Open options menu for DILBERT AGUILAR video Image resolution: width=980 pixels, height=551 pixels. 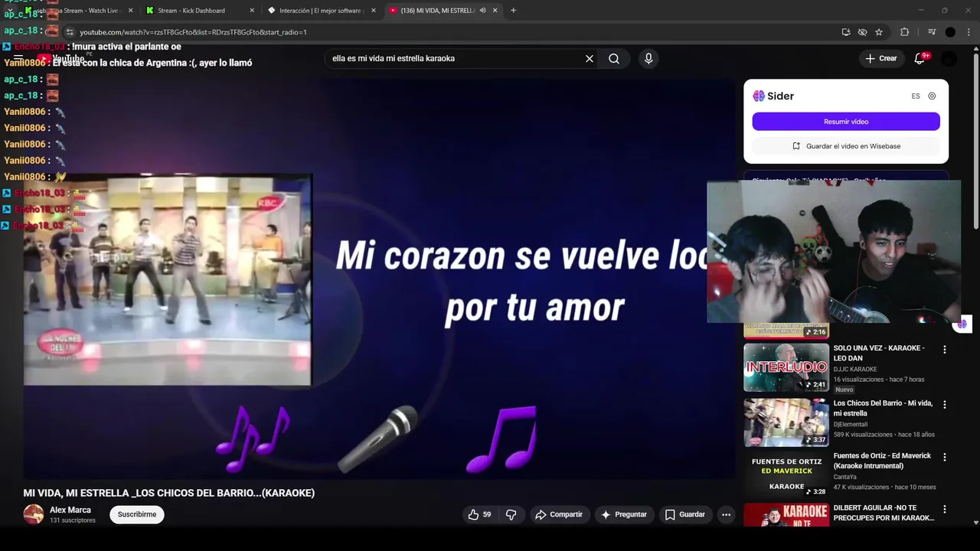point(944,509)
